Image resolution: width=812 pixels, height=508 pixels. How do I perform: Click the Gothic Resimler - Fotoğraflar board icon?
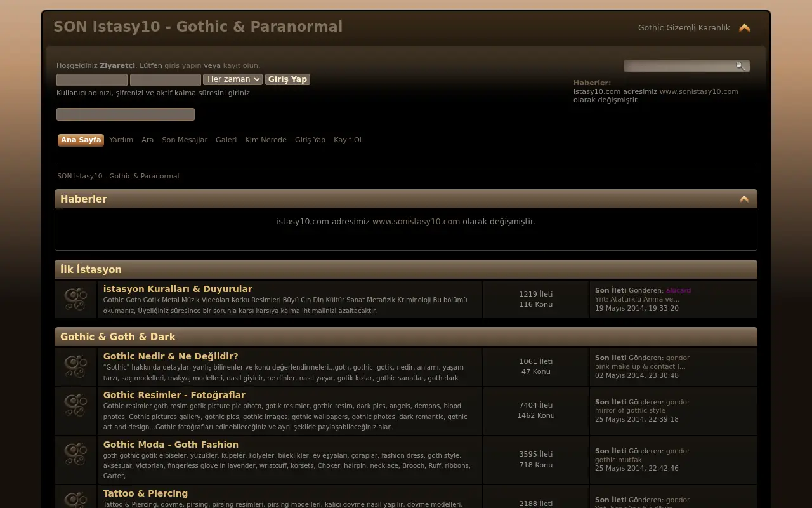tap(76, 405)
